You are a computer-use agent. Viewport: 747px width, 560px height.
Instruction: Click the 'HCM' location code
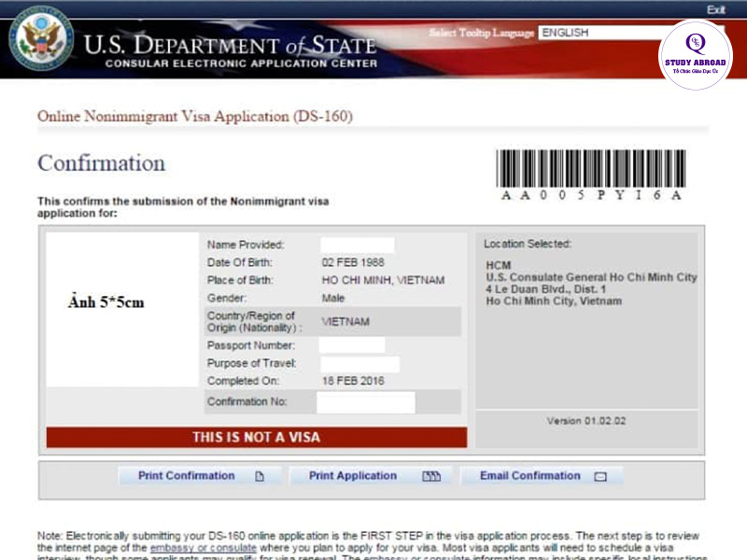[499, 265]
